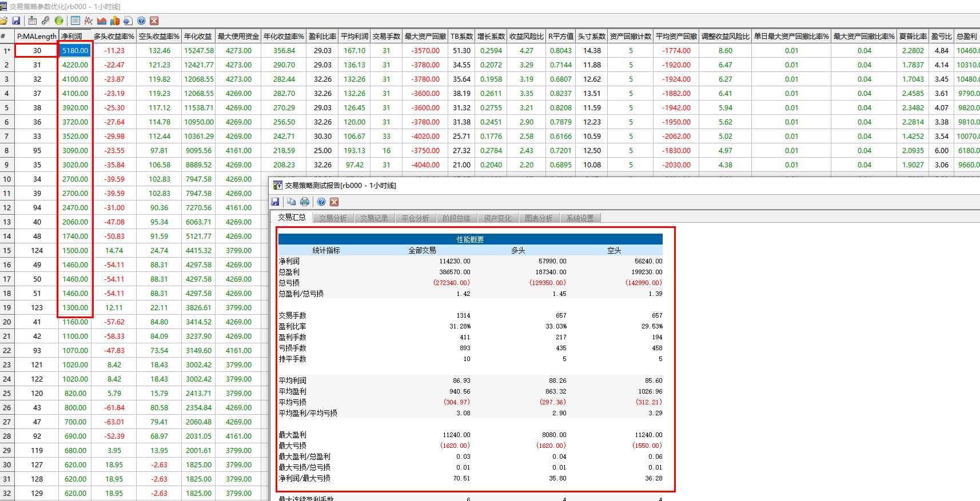Click the copy icon in test report window
This screenshot has height=501, width=980.
tap(291, 202)
